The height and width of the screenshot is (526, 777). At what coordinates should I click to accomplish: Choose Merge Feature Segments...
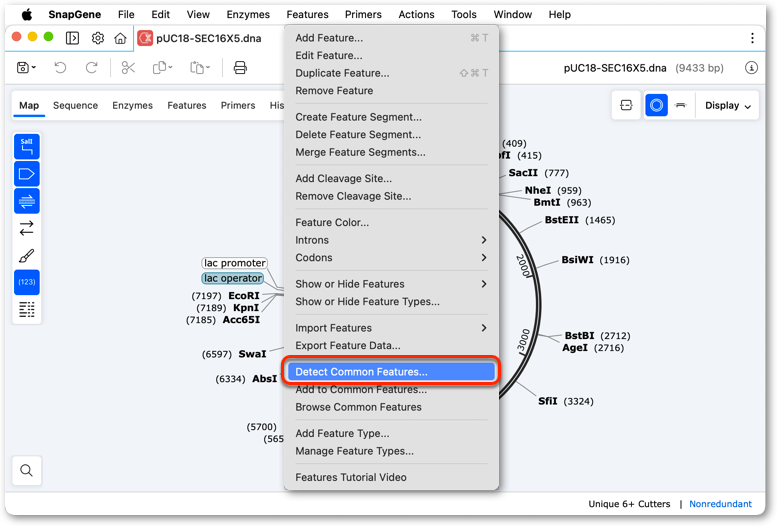point(391,152)
